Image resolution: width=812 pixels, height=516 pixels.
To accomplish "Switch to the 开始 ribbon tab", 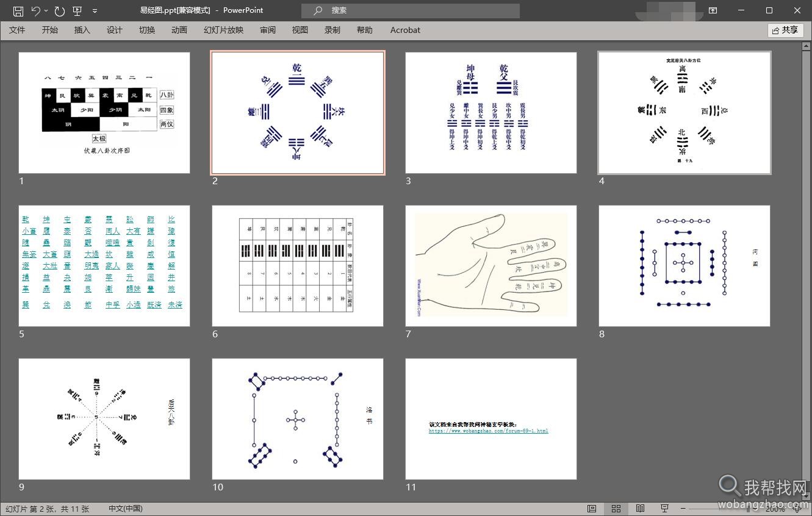I will [x=50, y=30].
